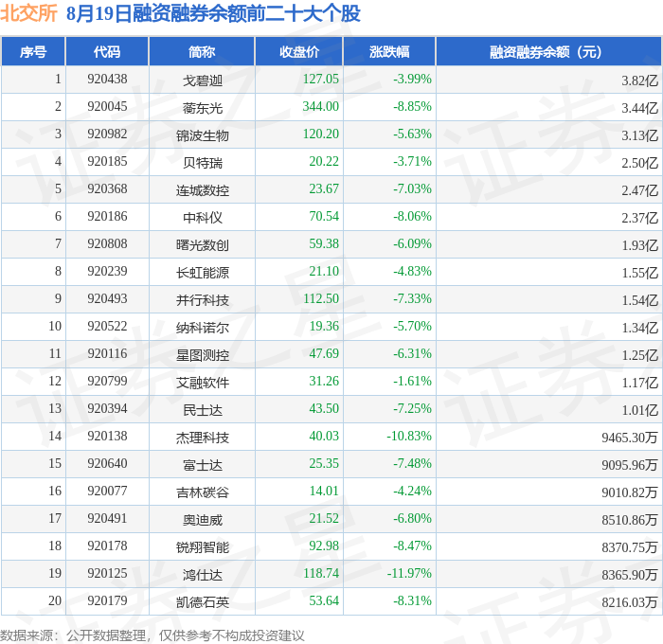Open 鸿仕达 stock entry
The width and height of the screenshot is (663, 644).
pos(203,575)
